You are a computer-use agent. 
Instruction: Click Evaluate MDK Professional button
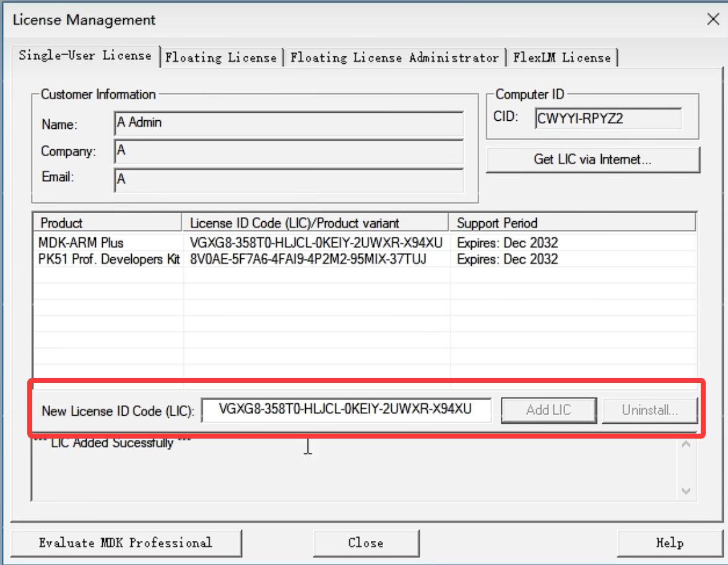(126, 543)
